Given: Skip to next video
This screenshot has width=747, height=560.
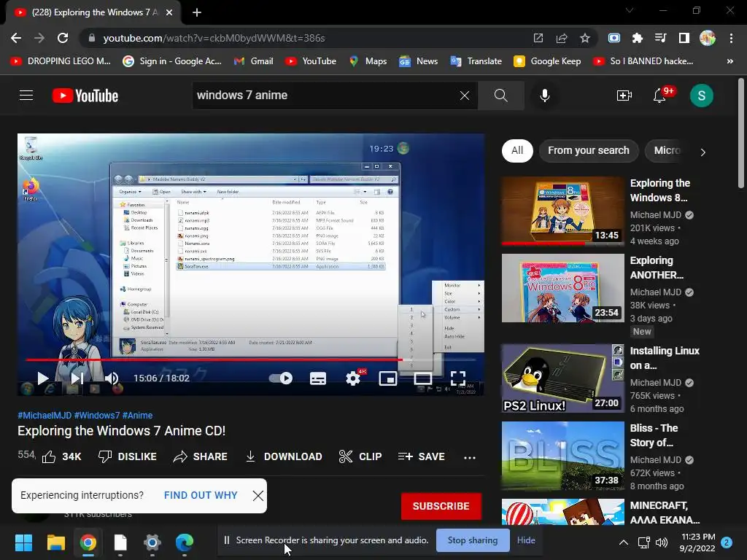Looking at the screenshot, I should click(77, 378).
